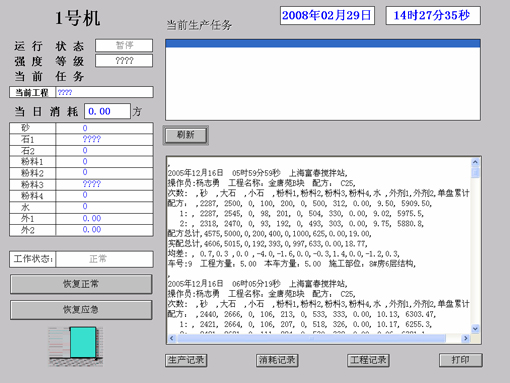Click the 强度等级 field
Screen dimensions: 510x383
point(124,61)
